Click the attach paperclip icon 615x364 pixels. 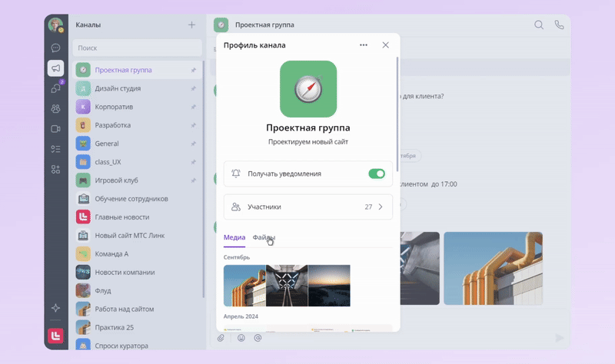221,337
